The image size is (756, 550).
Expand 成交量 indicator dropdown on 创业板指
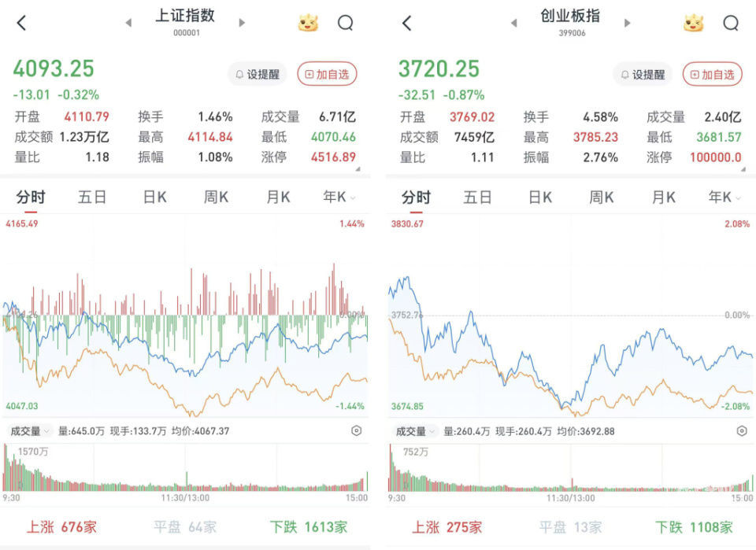pyautogui.click(x=415, y=431)
